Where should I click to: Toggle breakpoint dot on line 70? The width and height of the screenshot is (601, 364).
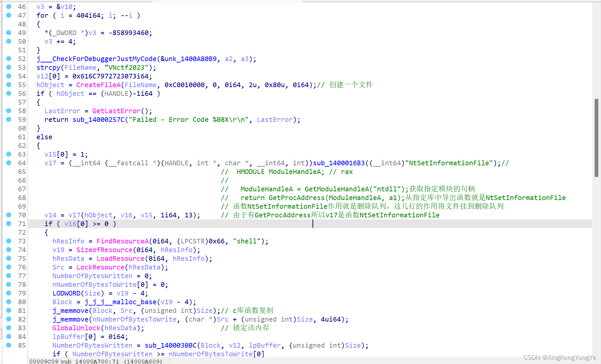pos(9,215)
